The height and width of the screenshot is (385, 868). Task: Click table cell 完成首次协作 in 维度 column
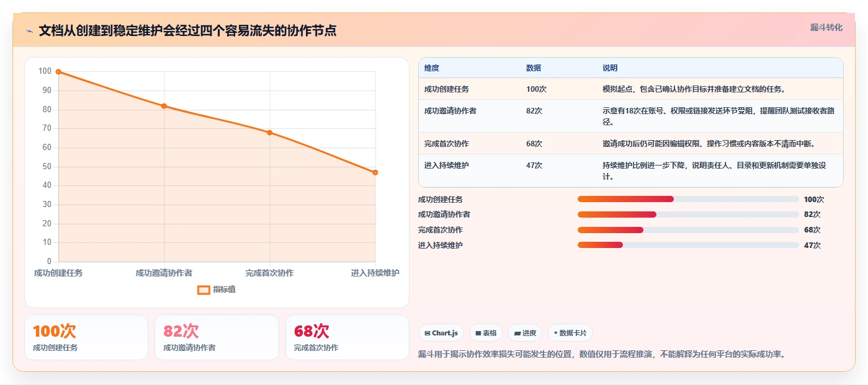447,144
